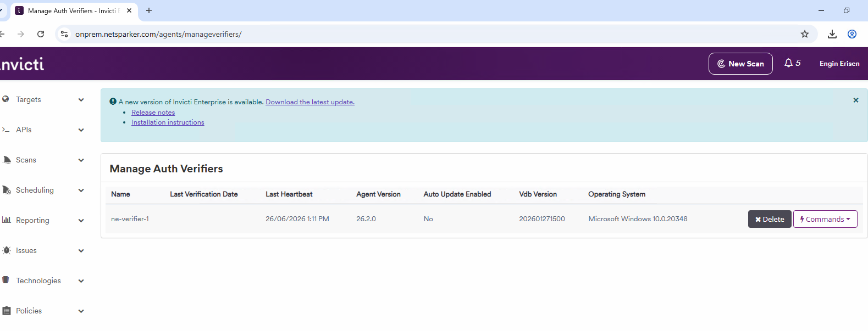868x331 pixels.
Task: Click the info icon in update banner
Action: (113, 102)
